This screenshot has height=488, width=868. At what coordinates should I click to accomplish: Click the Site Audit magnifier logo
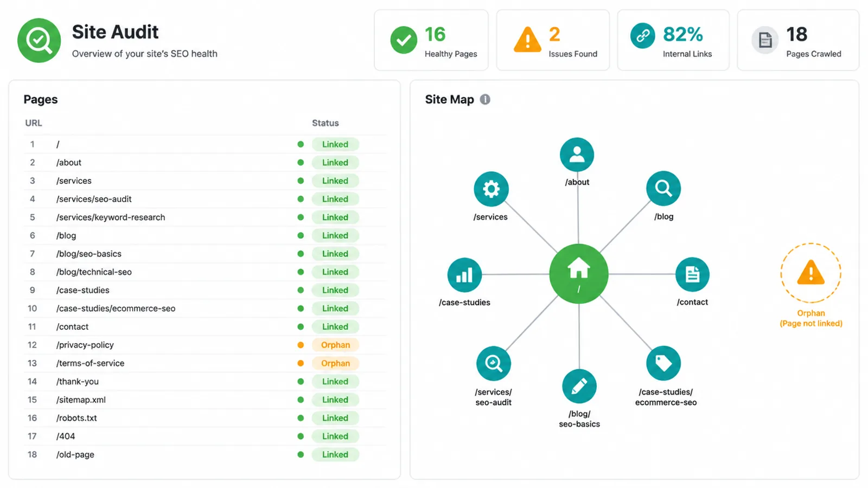pos(39,40)
